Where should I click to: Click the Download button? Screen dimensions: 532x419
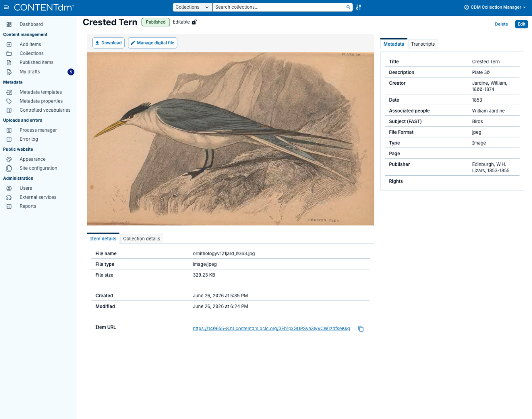108,43
